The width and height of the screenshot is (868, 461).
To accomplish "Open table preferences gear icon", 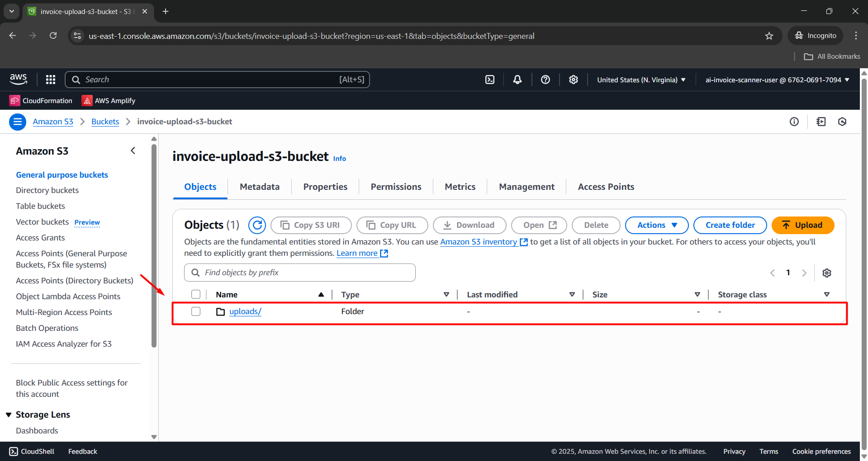I will pos(827,273).
